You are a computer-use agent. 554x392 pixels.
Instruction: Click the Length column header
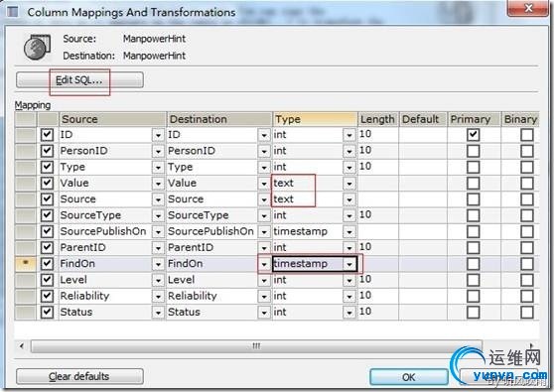pos(378,119)
